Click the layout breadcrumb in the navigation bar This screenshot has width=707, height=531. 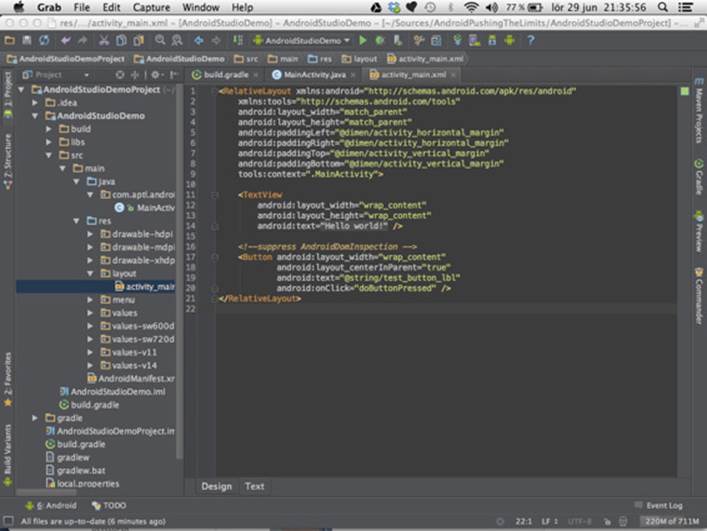(x=359, y=59)
